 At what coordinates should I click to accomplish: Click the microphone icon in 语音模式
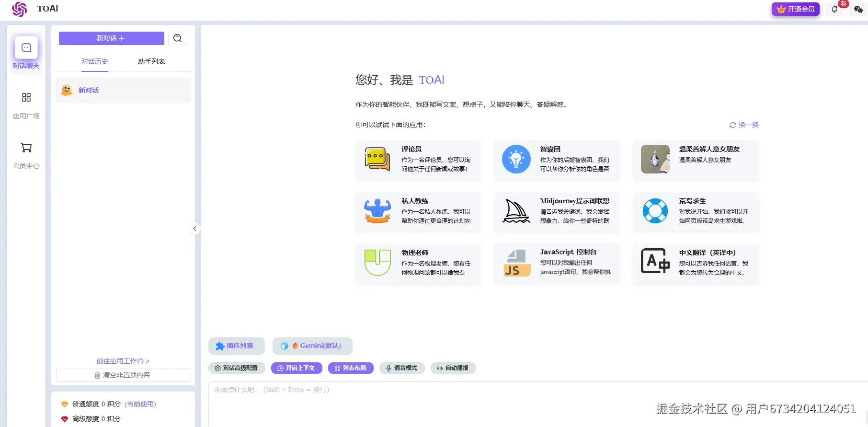(x=389, y=368)
